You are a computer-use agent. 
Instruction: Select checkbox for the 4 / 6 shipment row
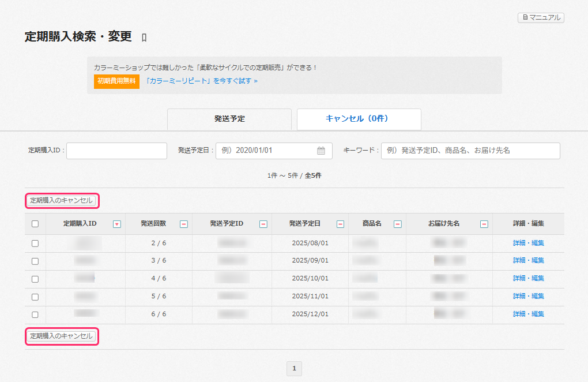35,279
